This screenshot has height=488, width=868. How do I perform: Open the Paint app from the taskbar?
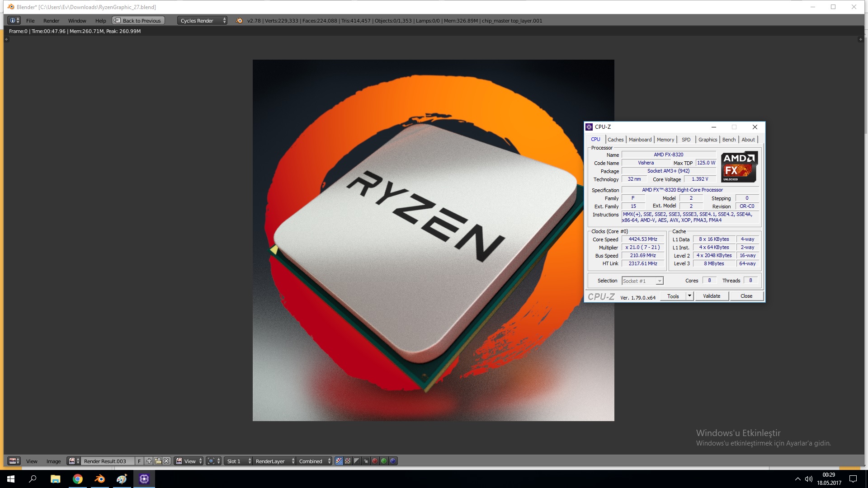pyautogui.click(x=122, y=479)
